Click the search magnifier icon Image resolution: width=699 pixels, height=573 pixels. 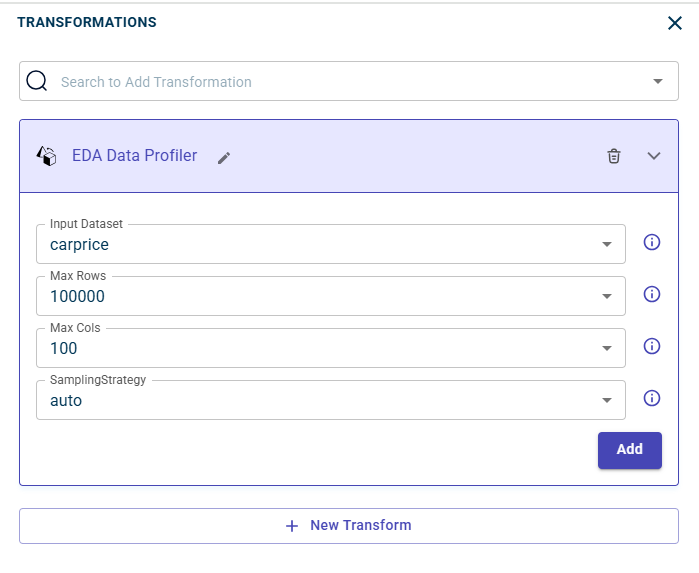coord(37,81)
